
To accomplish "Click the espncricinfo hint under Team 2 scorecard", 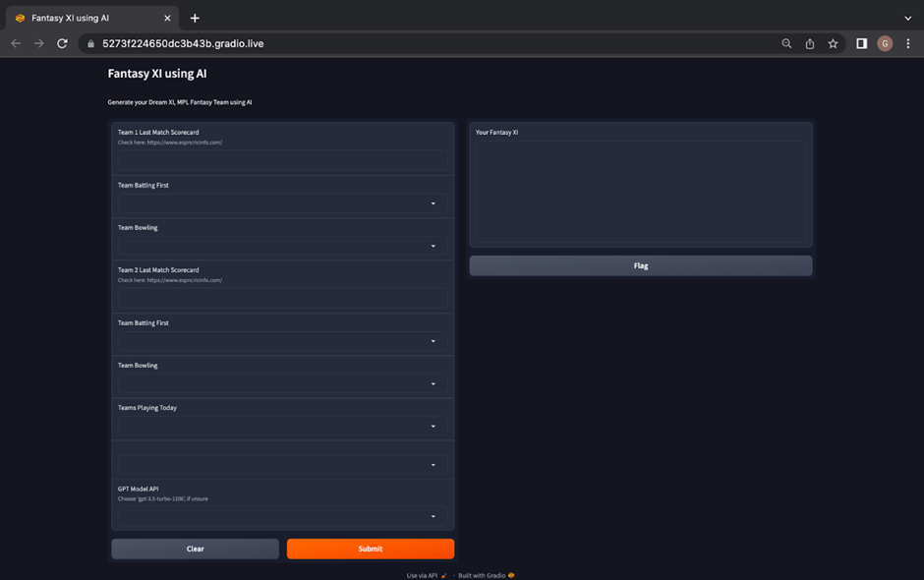I will 170,280.
